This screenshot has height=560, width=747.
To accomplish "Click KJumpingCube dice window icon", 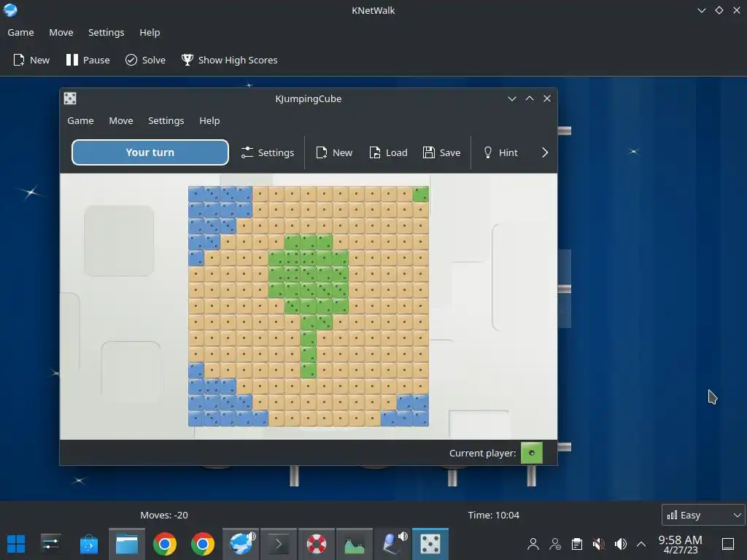I will click(x=70, y=98).
